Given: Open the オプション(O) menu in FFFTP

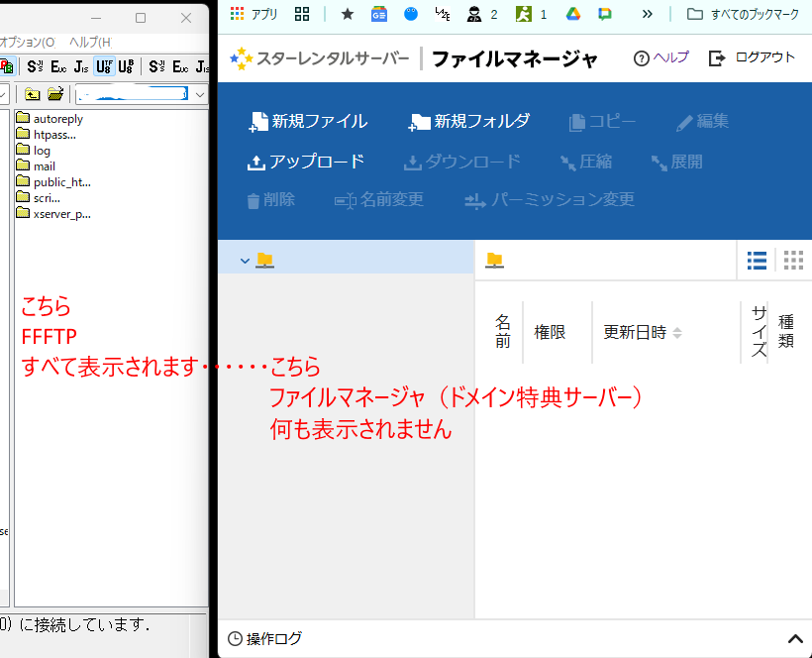Looking at the screenshot, I should coord(28,43).
